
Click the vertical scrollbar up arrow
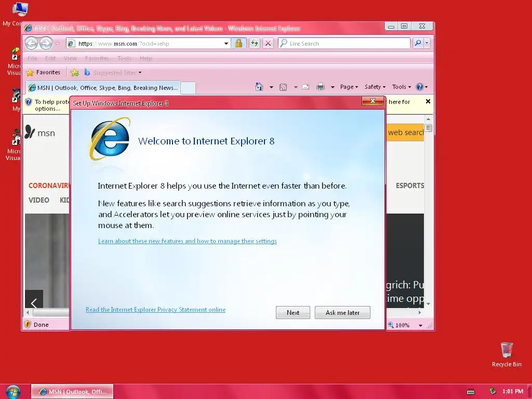pyautogui.click(x=428, y=119)
